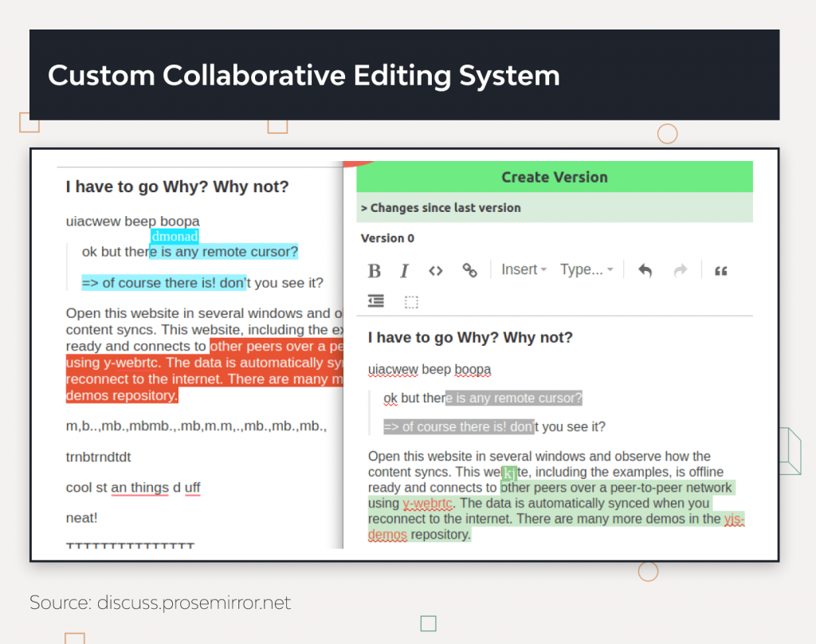Click the Create Version header
The image size is (816, 644).
pyautogui.click(x=554, y=176)
